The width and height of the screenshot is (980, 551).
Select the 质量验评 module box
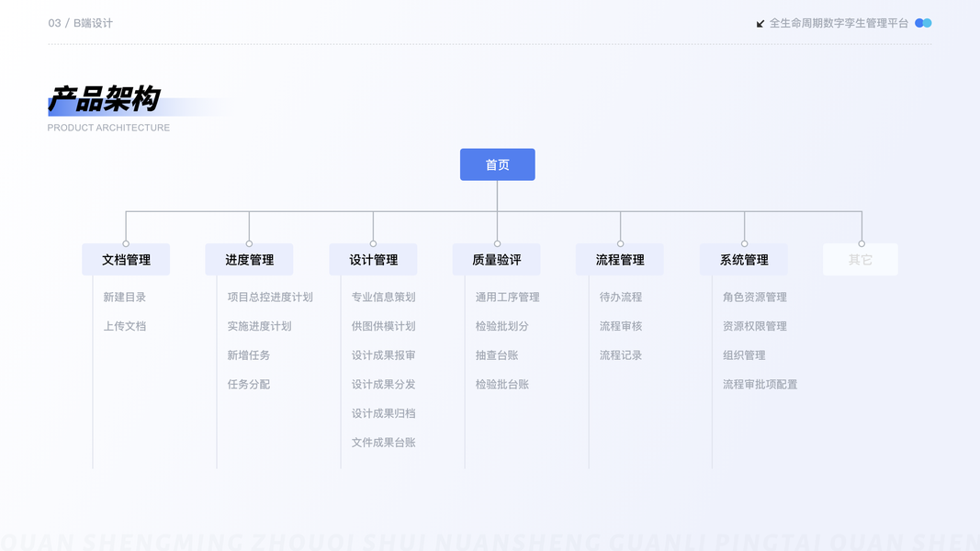(x=497, y=259)
